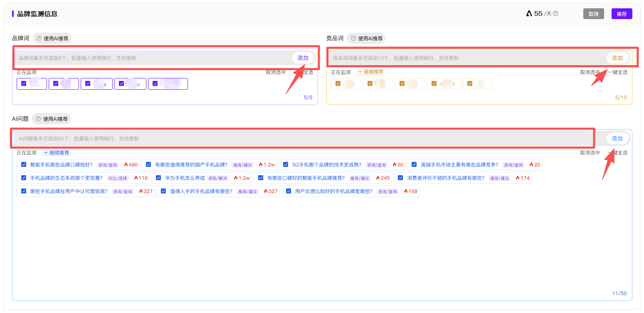Screen dimensions: 644x313
Task: Click the plus icon for AI问题 继续推荐
Action: 46,153
